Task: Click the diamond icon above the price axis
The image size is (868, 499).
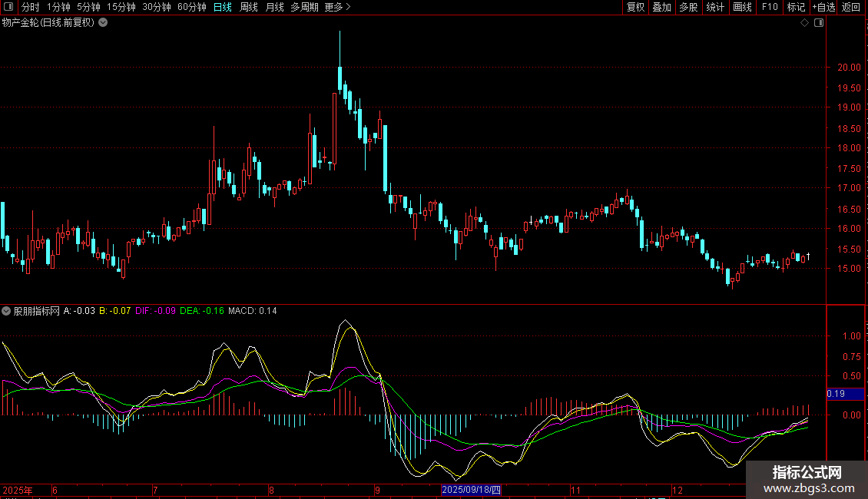Action: tap(804, 23)
